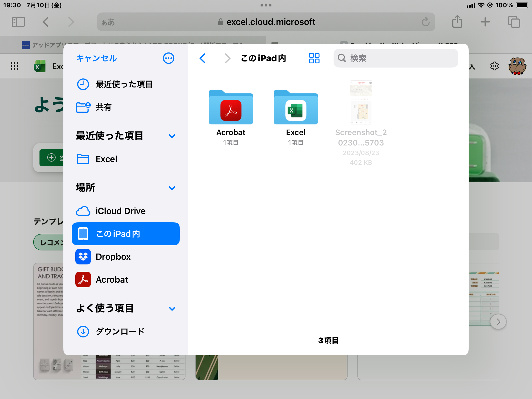Open the 共有 shared folder item
The width and height of the screenshot is (532, 399).
pyautogui.click(x=126, y=107)
